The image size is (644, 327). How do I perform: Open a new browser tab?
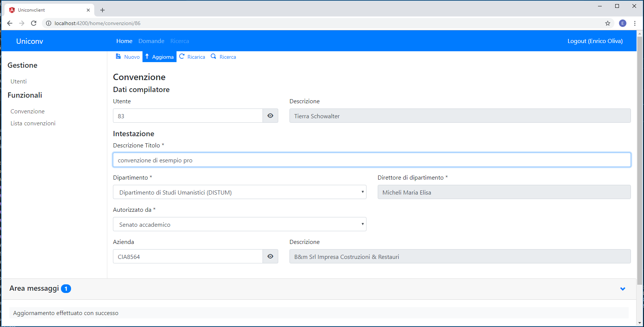pyautogui.click(x=102, y=10)
